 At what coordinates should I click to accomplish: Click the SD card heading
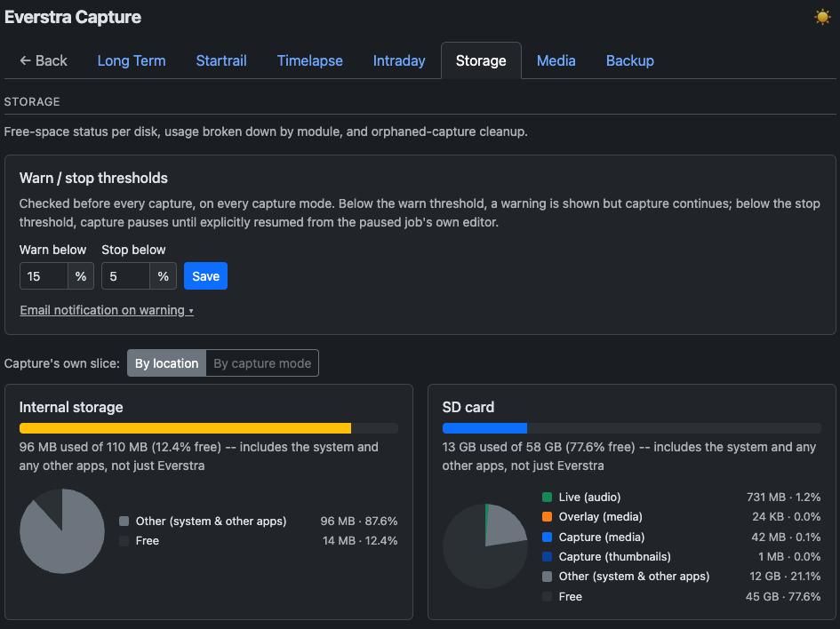tap(468, 408)
